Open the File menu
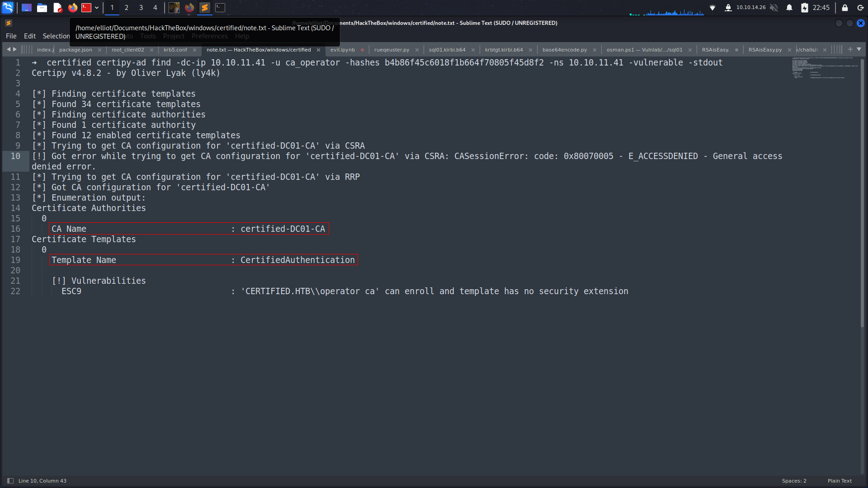The width and height of the screenshot is (868, 488). [11, 36]
